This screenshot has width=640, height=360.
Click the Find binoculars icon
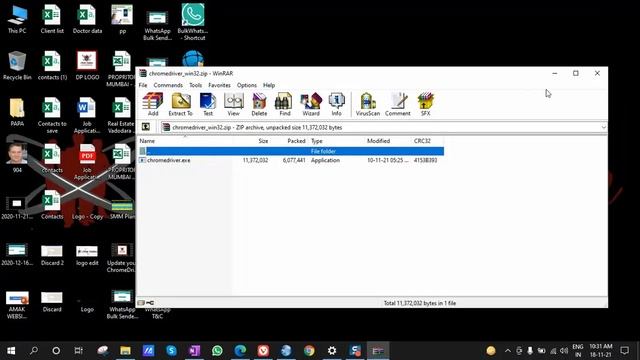[x=284, y=104]
